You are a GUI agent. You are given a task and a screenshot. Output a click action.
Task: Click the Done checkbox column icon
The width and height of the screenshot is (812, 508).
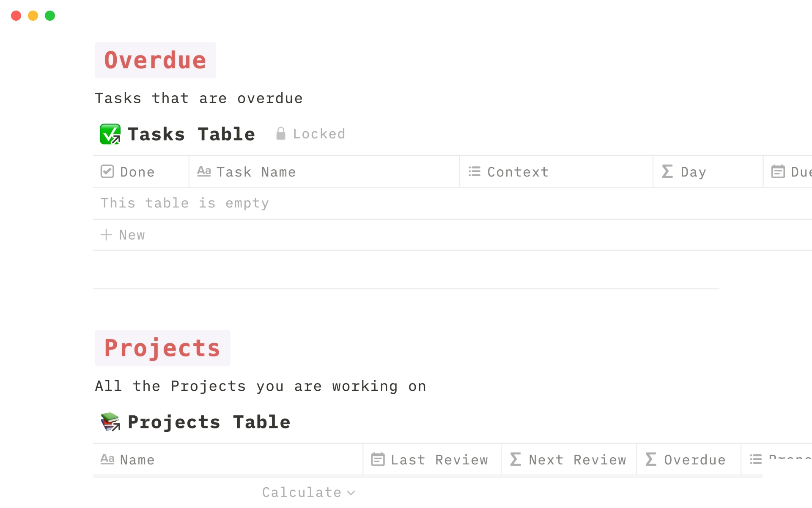[x=107, y=171]
